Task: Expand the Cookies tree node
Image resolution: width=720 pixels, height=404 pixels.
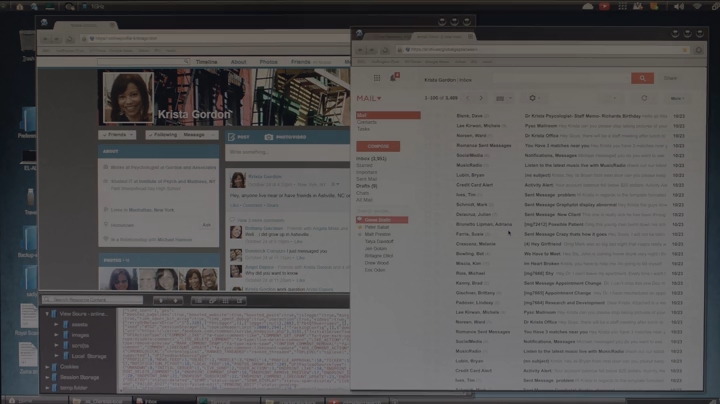Action: 47,367
